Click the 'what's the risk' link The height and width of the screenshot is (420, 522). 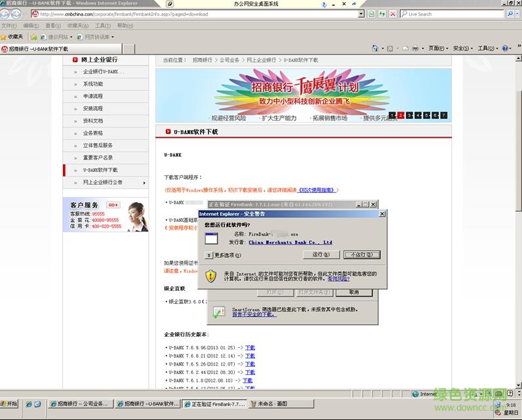[338, 279]
